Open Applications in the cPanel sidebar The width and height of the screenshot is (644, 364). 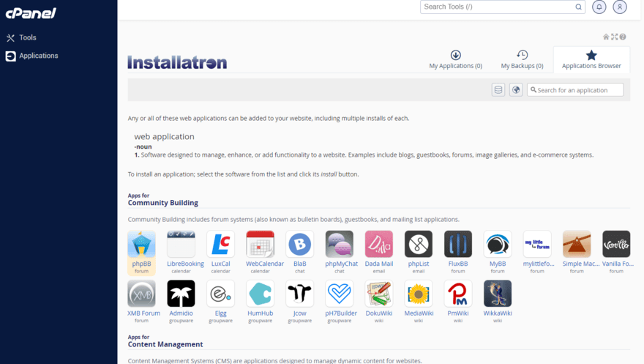click(x=32, y=56)
